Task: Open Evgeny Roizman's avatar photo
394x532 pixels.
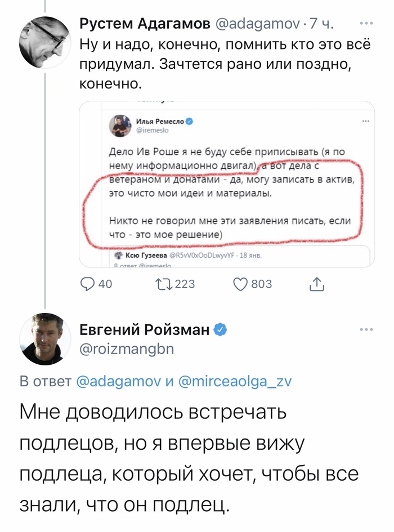Action: click(44, 339)
